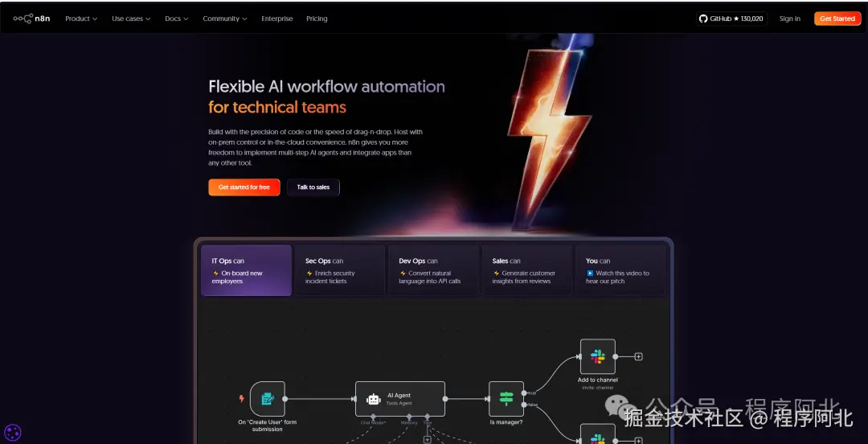Click the Talk to sales button
The width and height of the screenshot is (868, 444).
click(x=313, y=187)
